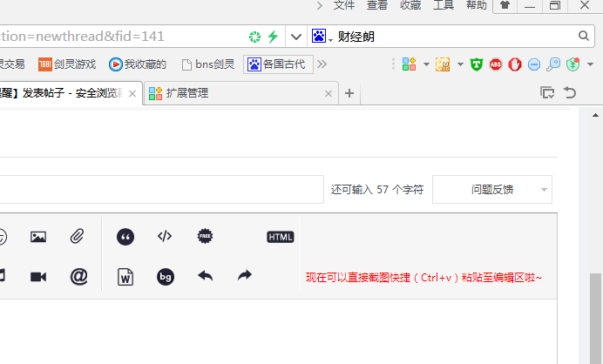Click the blue circle minus extension icon

pos(534,64)
